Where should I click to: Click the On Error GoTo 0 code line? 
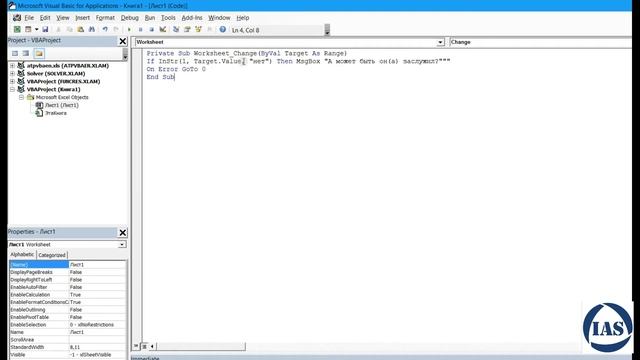point(176,69)
